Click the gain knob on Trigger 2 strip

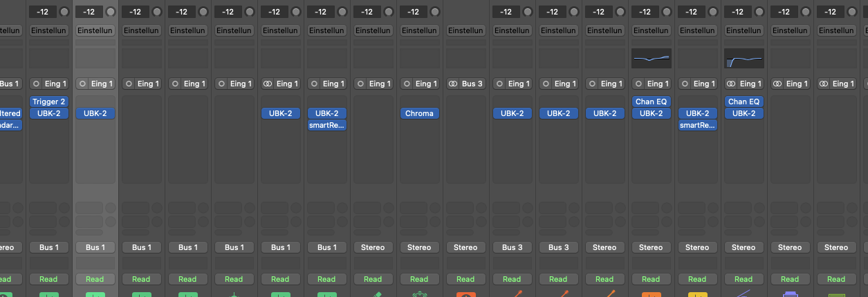64,12
